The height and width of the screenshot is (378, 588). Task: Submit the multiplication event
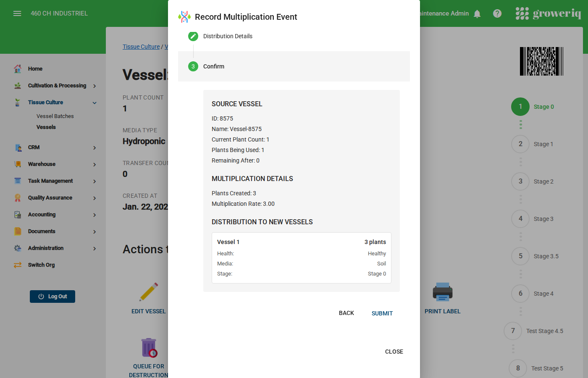382,313
